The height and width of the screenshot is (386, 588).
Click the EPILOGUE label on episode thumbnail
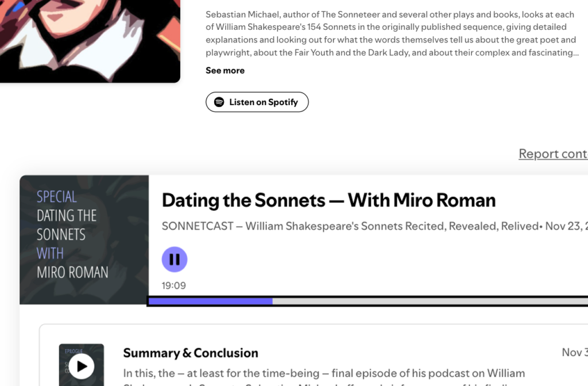[72, 350]
